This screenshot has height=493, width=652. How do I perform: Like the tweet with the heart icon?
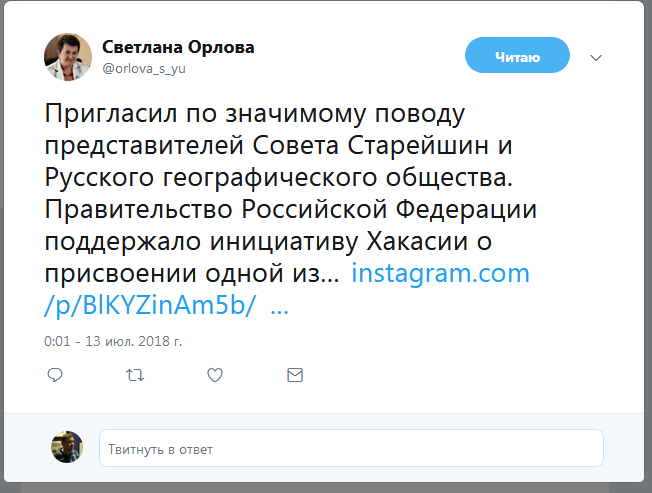pos(215,375)
